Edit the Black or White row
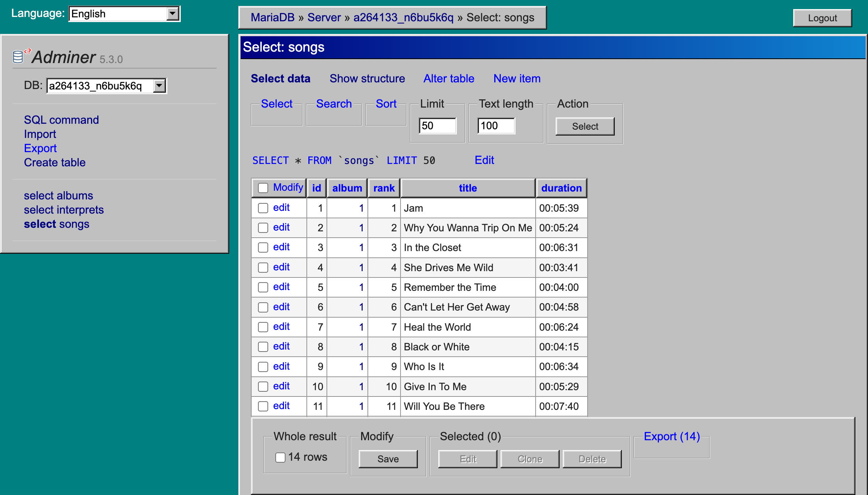 [281, 346]
